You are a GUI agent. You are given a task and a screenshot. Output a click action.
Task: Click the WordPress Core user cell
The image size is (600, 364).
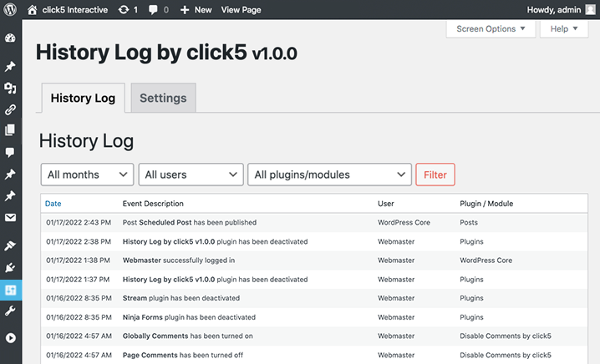pyautogui.click(x=404, y=223)
